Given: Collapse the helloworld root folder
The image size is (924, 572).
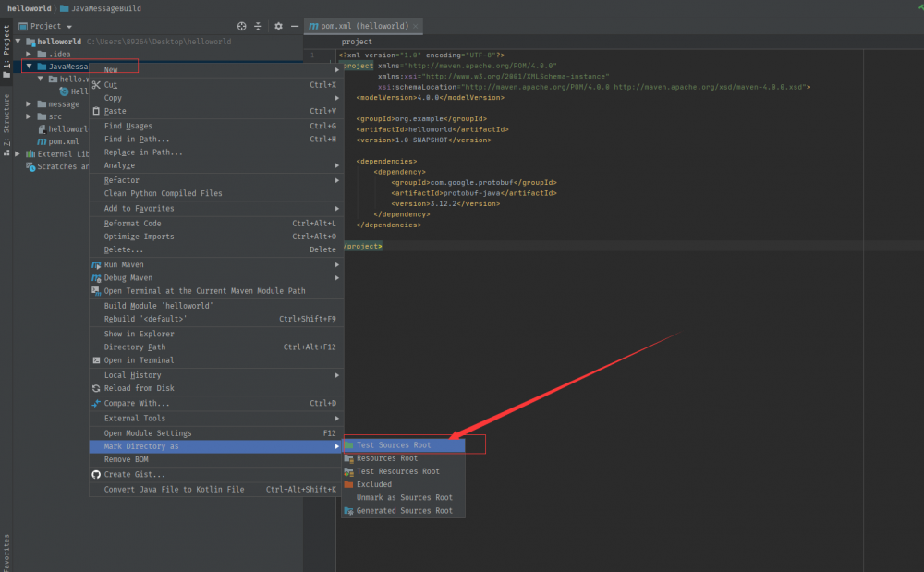Looking at the screenshot, I should [x=19, y=42].
